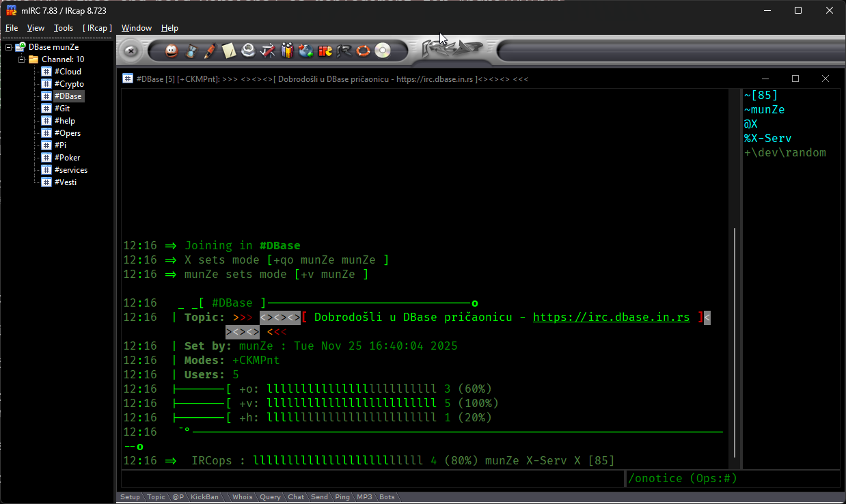This screenshot has width=846, height=504.
Task: Open the Tools menu
Action: 63,28
